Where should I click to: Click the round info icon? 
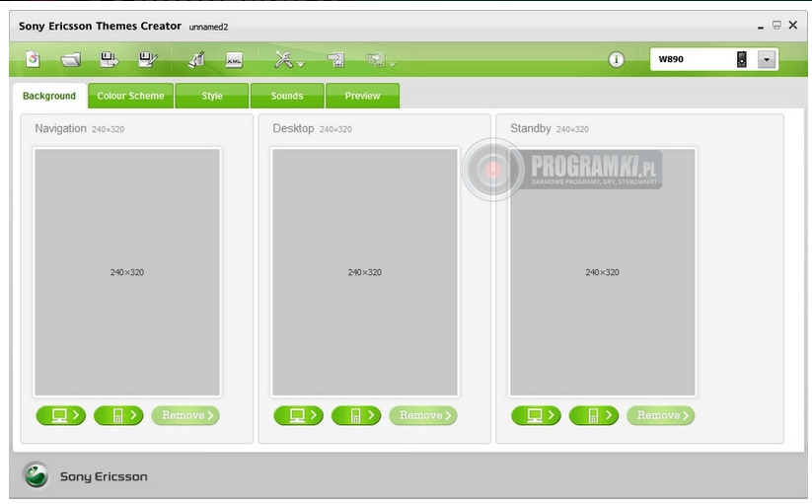click(616, 59)
